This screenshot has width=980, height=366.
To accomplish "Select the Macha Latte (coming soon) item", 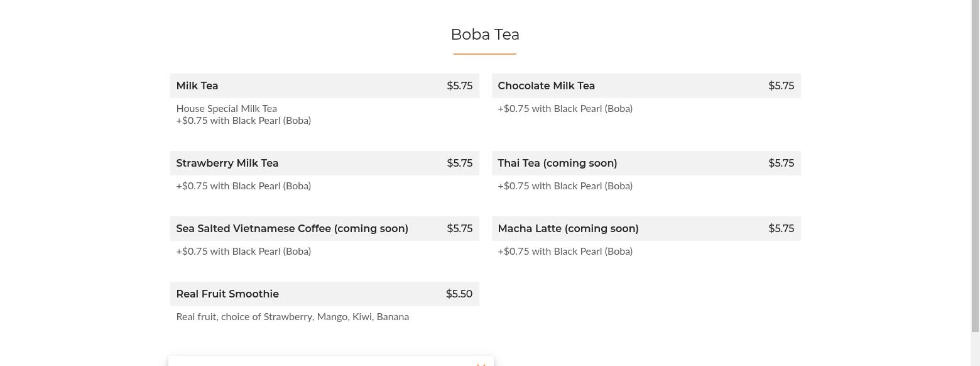I will (x=568, y=228).
